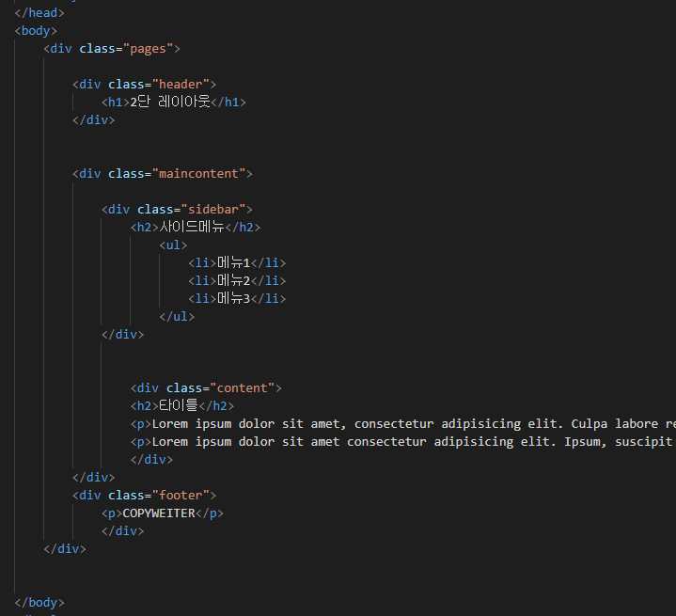The height and width of the screenshot is (616, 676).
Task: Click the div class="footer" line
Action: tap(145, 496)
